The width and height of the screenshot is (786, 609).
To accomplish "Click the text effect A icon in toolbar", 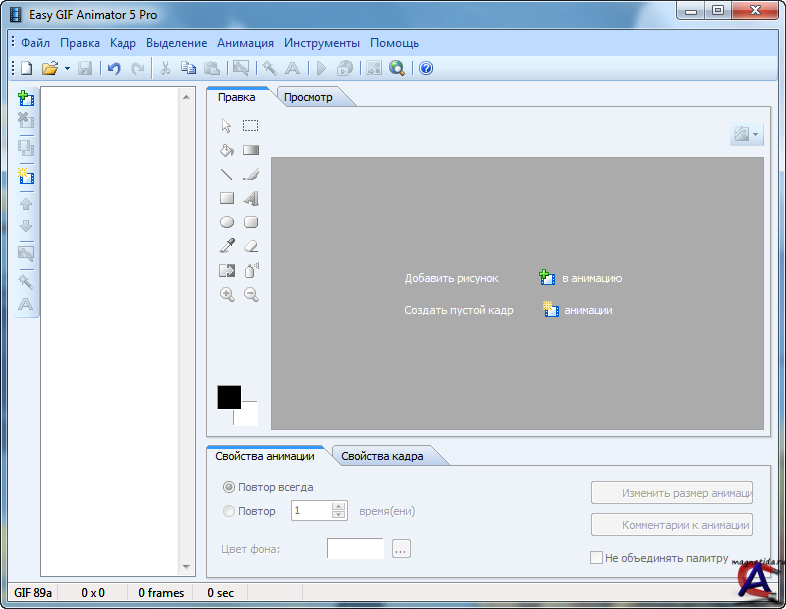I will pos(293,68).
